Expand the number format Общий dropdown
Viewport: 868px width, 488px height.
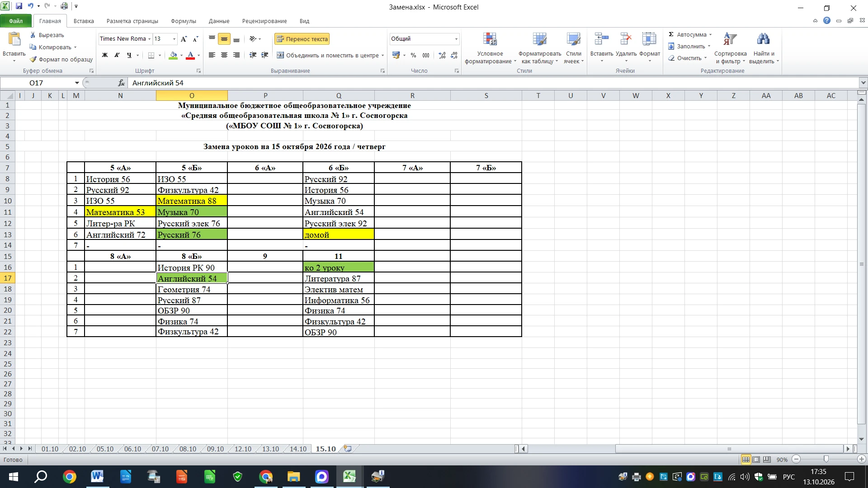point(456,39)
